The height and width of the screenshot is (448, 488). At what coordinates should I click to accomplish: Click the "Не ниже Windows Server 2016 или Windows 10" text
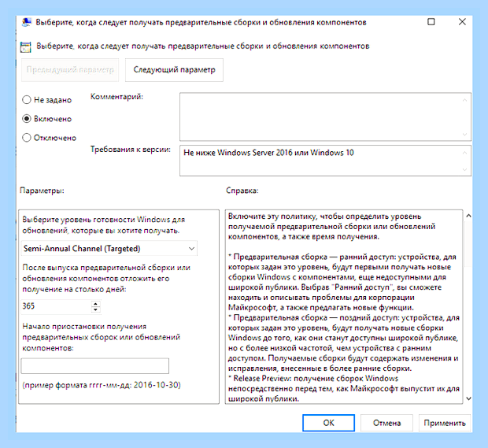click(x=268, y=153)
